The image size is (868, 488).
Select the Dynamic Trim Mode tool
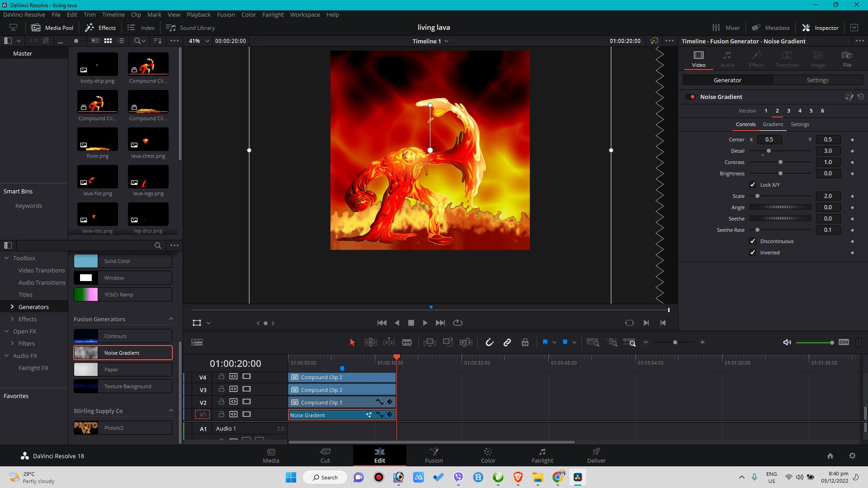(x=389, y=343)
